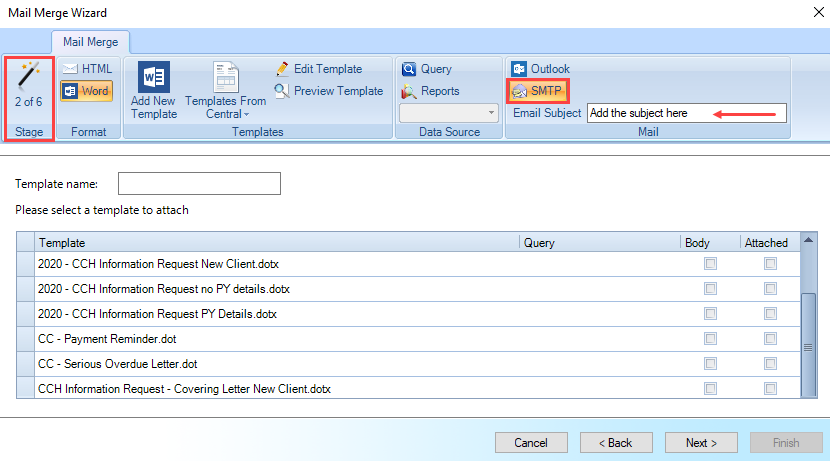Select 2020 Information Request no PY details row

[x=408, y=288]
